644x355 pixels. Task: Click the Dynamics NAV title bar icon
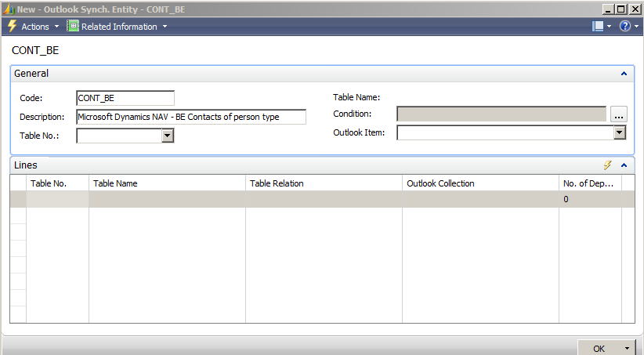(9, 9)
